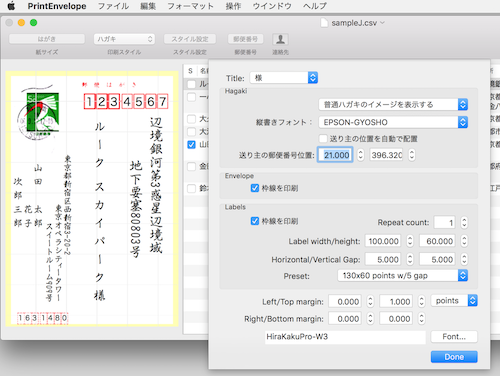The image size is (500, 376).
Task: Toggle Labels 枠線を印刷 checkbox
Action: coord(255,221)
